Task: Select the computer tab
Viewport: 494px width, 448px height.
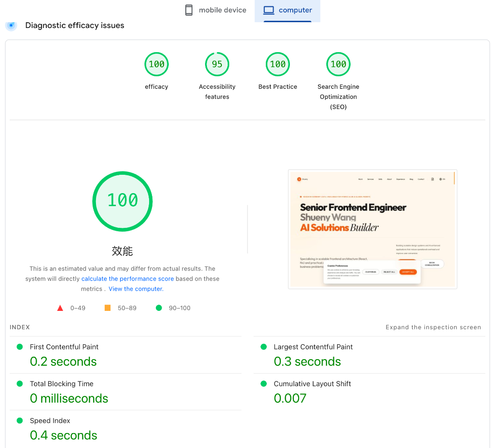Action: 288,10
